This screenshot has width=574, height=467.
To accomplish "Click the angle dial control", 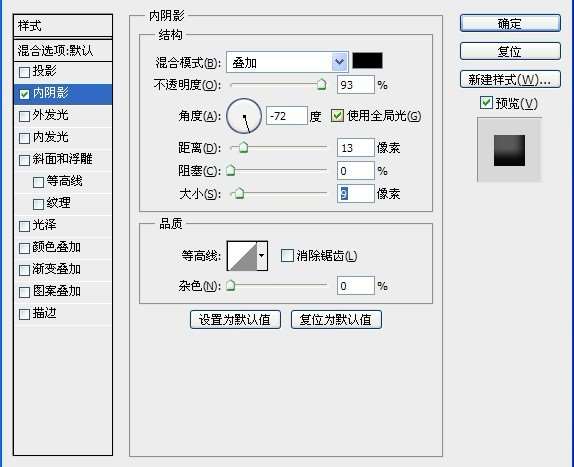I will click(244, 116).
